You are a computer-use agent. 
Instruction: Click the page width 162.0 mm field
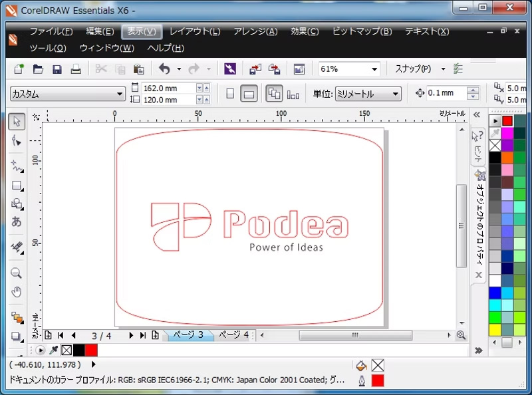168,88
